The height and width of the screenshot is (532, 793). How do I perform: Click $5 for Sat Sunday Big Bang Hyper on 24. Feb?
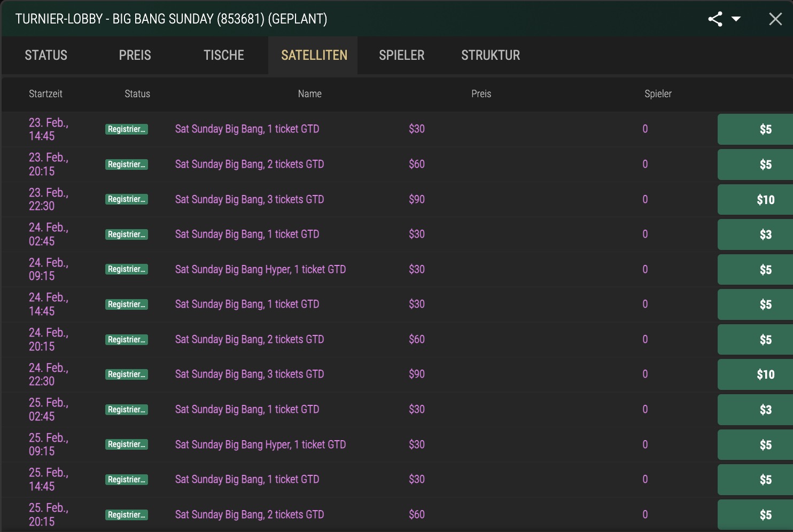pos(766,270)
